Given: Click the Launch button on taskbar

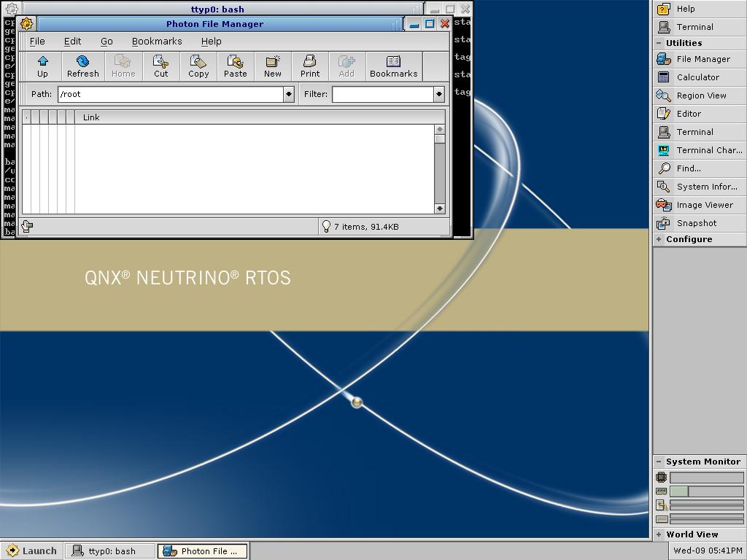Looking at the screenshot, I should click(31, 551).
